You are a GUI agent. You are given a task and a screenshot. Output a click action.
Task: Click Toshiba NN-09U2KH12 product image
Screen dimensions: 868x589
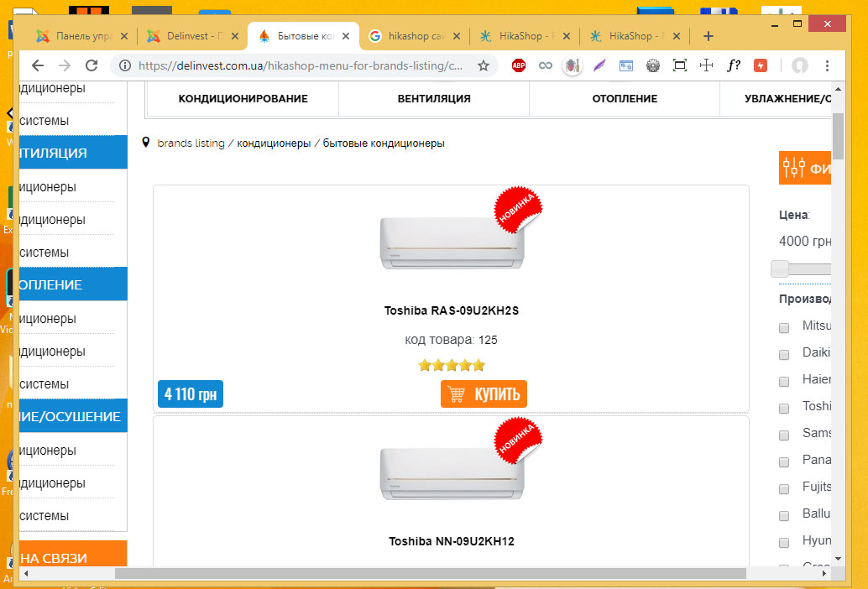coord(451,473)
